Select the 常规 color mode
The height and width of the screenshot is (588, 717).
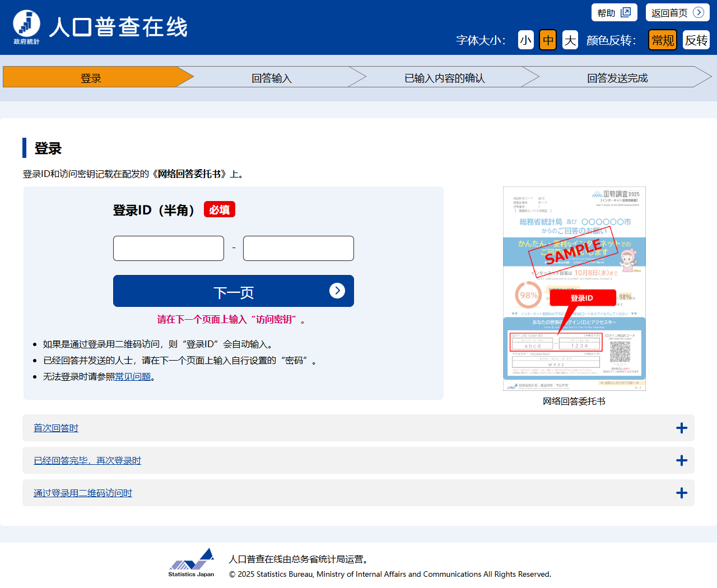[663, 40]
